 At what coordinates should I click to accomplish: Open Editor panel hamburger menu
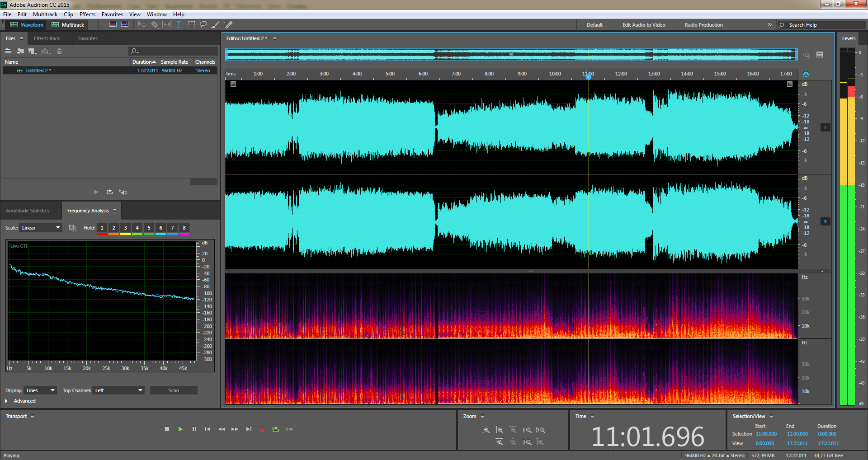click(274, 38)
